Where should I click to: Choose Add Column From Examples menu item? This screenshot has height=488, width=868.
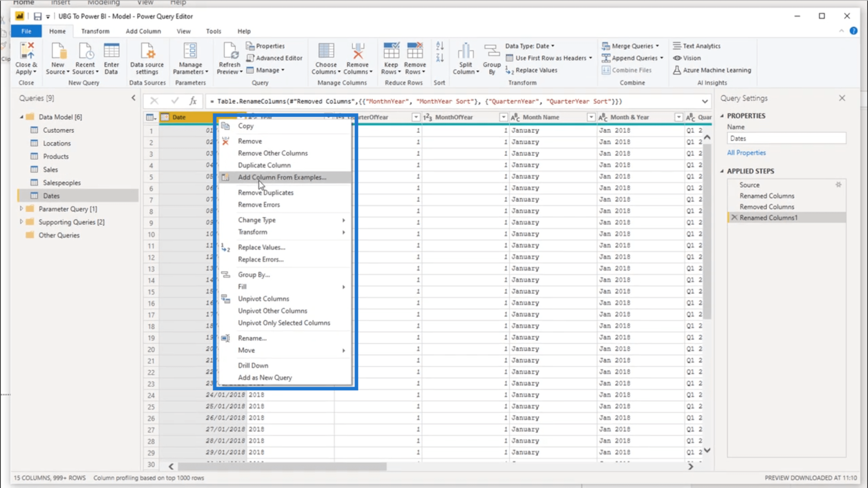(x=285, y=177)
